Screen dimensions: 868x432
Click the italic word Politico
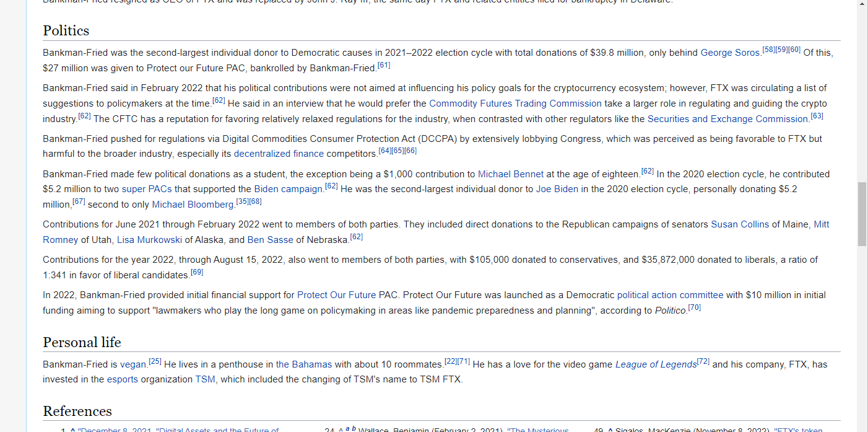[671, 311]
